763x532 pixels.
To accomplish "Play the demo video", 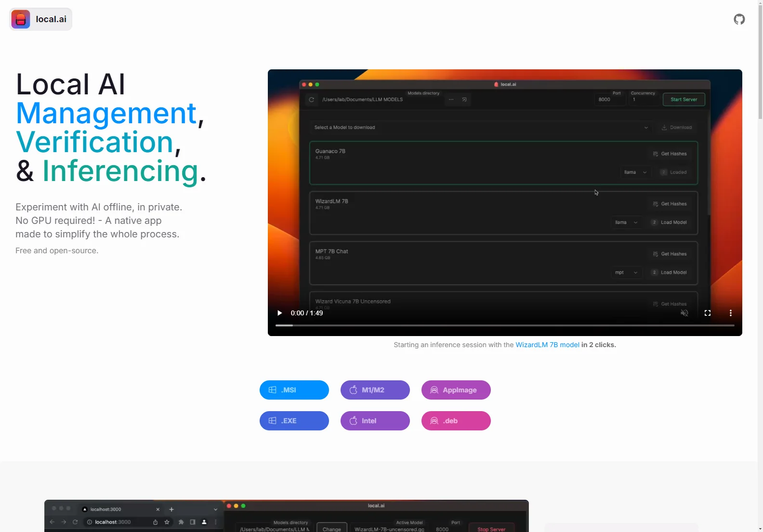I will coord(279,313).
